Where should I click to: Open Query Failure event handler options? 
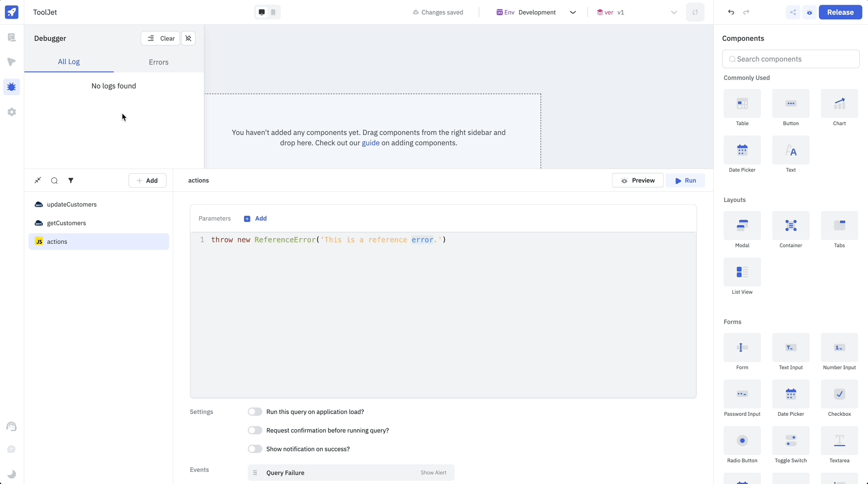pyautogui.click(x=351, y=473)
